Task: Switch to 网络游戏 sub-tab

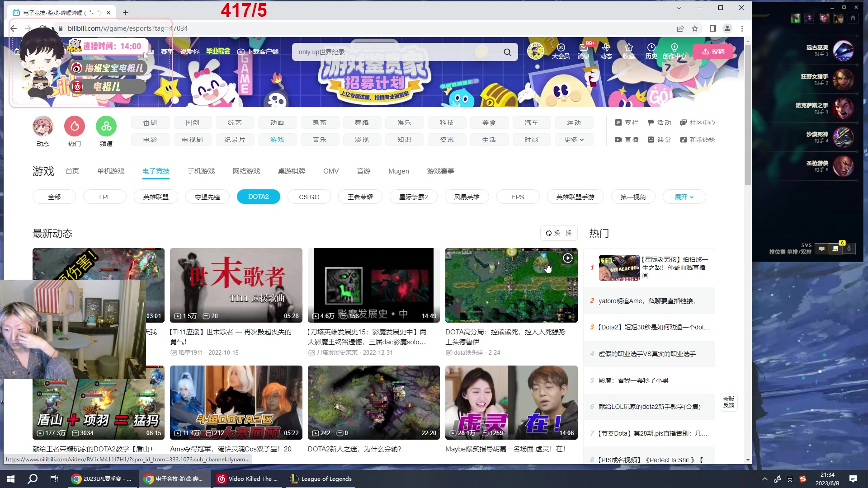Action: coord(246,171)
